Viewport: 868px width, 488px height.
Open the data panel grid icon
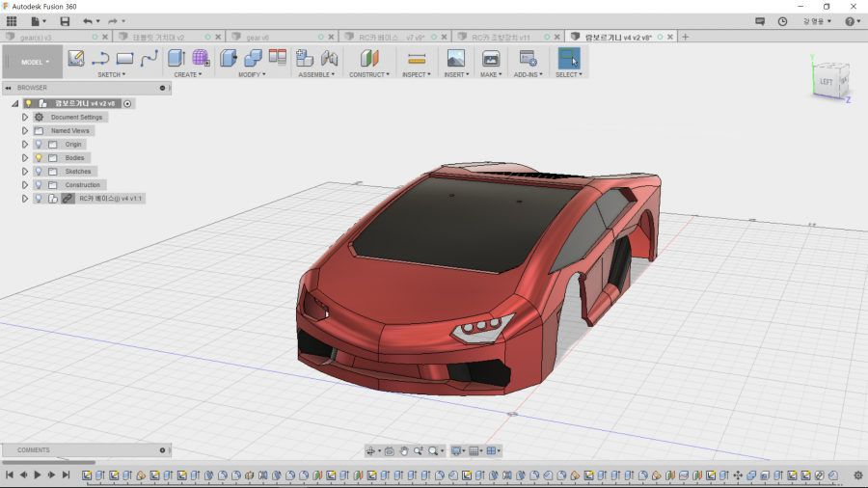(12, 21)
